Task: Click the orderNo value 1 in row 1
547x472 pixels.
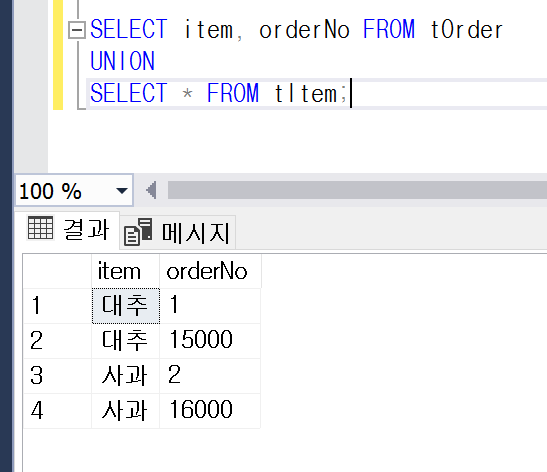Action: tap(210, 306)
